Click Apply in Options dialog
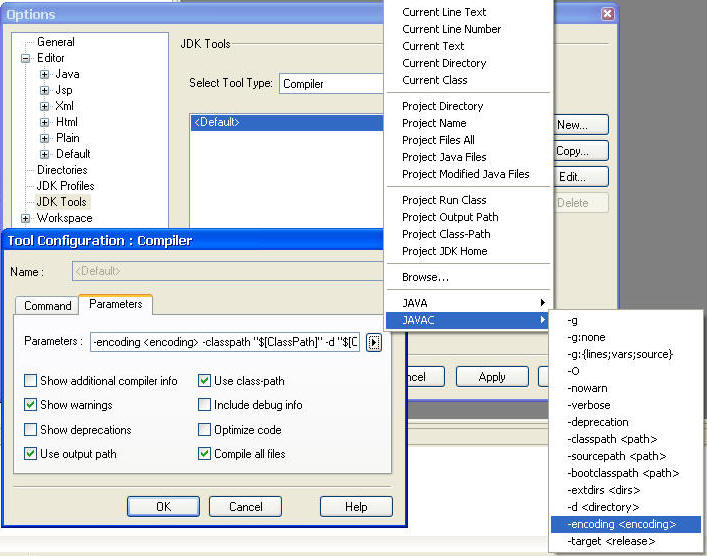707x556 pixels. point(492,377)
